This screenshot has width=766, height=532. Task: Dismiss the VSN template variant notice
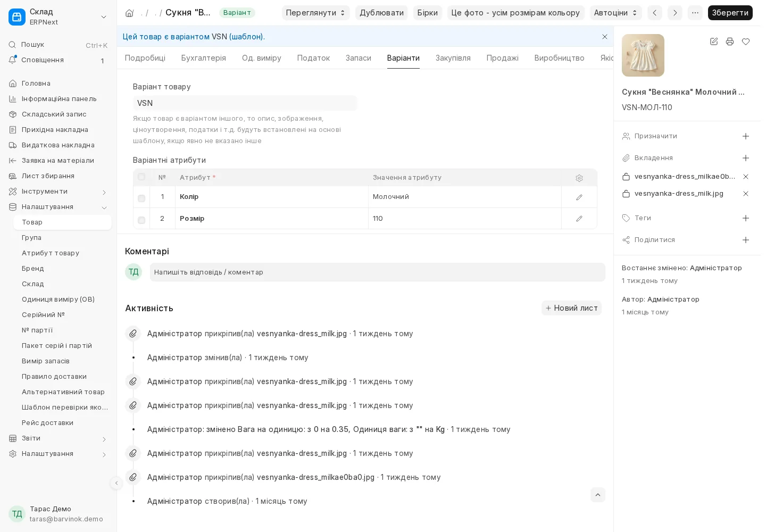coord(605,37)
